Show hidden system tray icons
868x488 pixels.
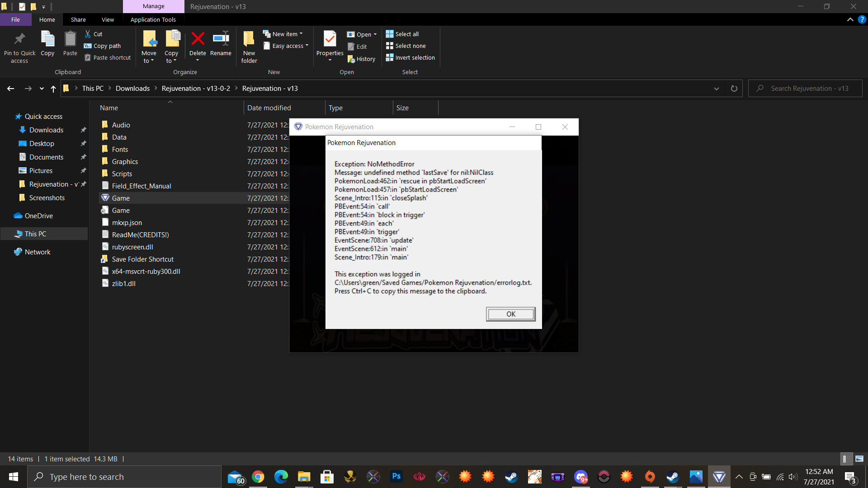coord(739,477)
